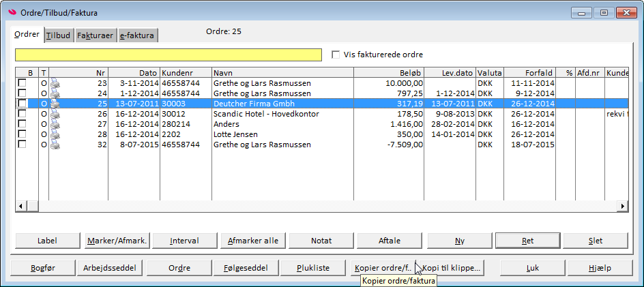Viewport: 644px width, 287px height.
Task: Click the printer icon for order 23
Action: coord(55,83)
